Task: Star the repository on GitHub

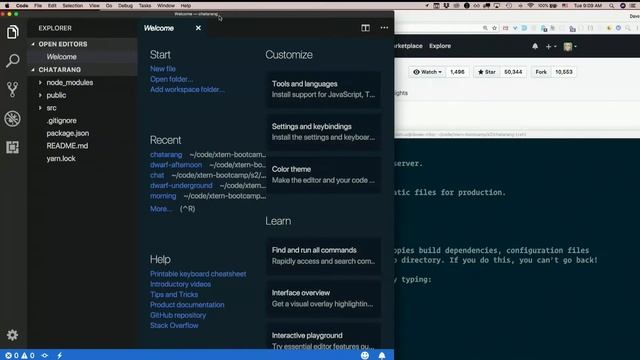Action: point(487,72)
